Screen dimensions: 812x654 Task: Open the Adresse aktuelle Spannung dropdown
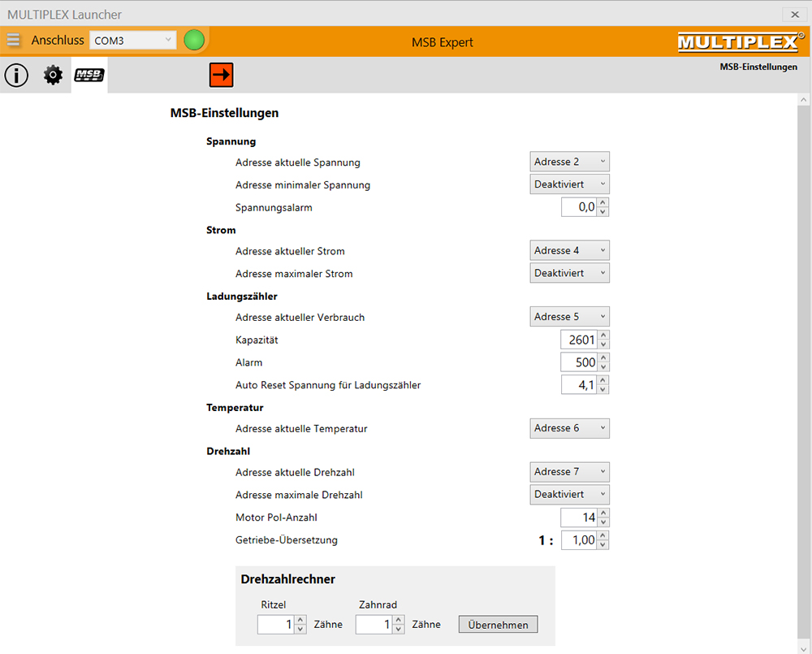[x=569, y=161]
